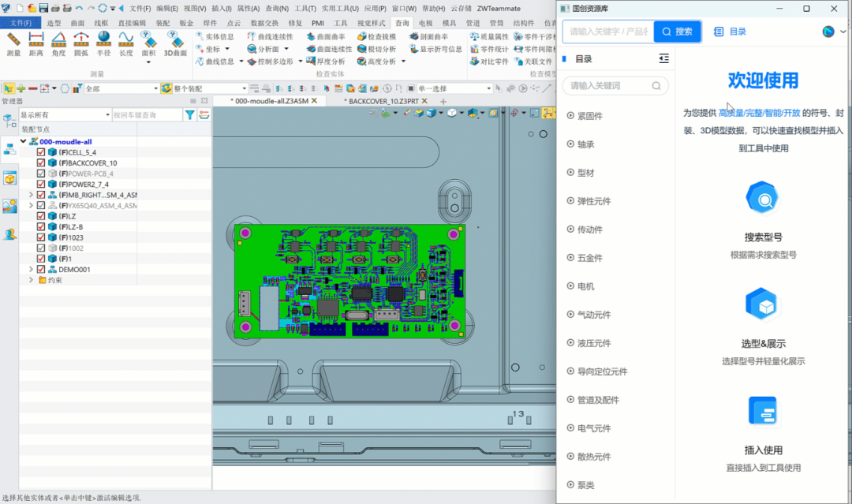Toggle the (F)LZ-B component checkbox

pos(41,226)
